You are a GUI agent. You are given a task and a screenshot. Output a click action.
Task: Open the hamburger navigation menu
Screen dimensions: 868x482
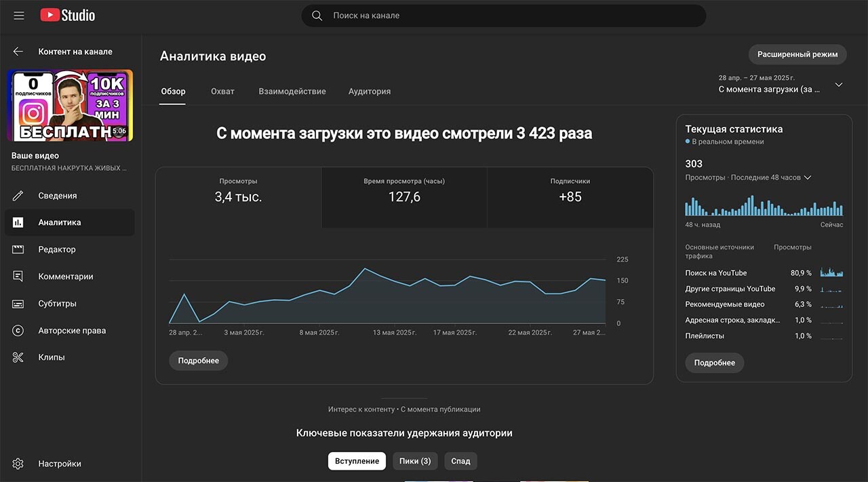[x=19, y=15]
